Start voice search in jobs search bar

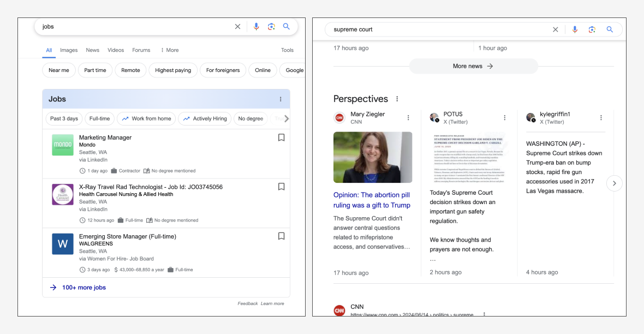[x=257, y=27]
